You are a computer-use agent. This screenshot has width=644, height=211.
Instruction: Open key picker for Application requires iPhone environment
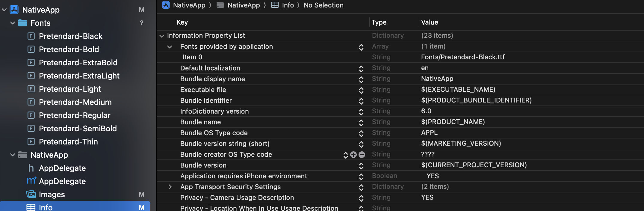pos(361,177)
